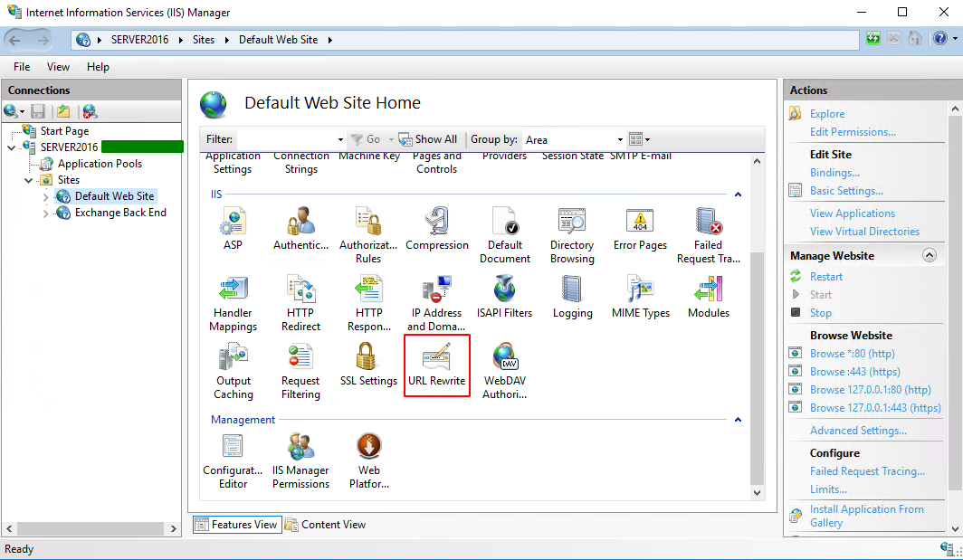Select Start Page in Connections tree
Image resolution: width=963 pixels, height=560 pixels.
64,131
